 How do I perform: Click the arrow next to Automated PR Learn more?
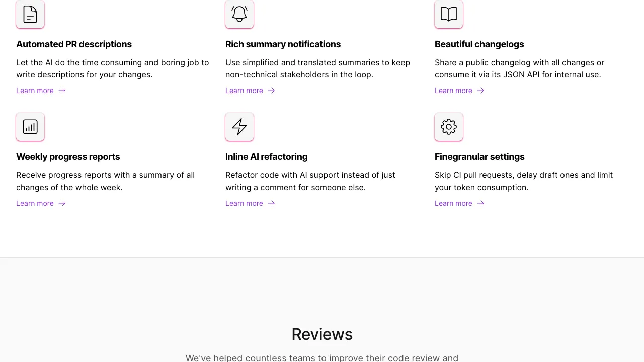coord(62,90)
